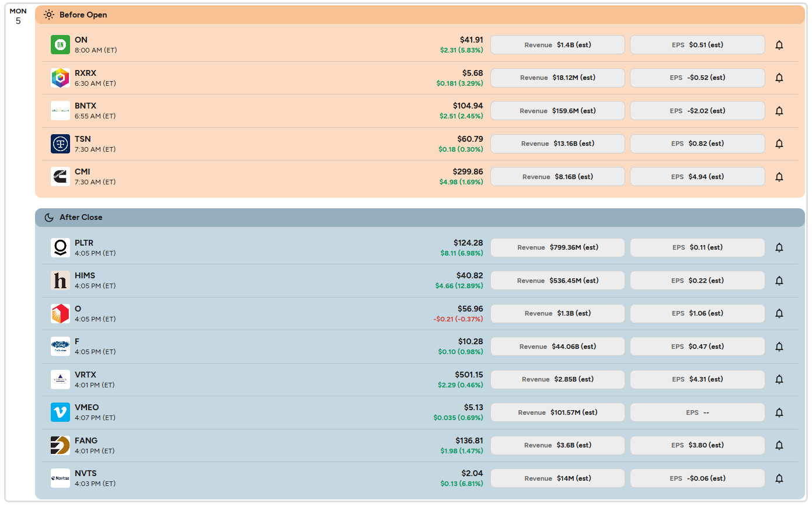This screenshot has width=812, height=507.
Task: Click the VRTX company logo
Action: point(60,379)
